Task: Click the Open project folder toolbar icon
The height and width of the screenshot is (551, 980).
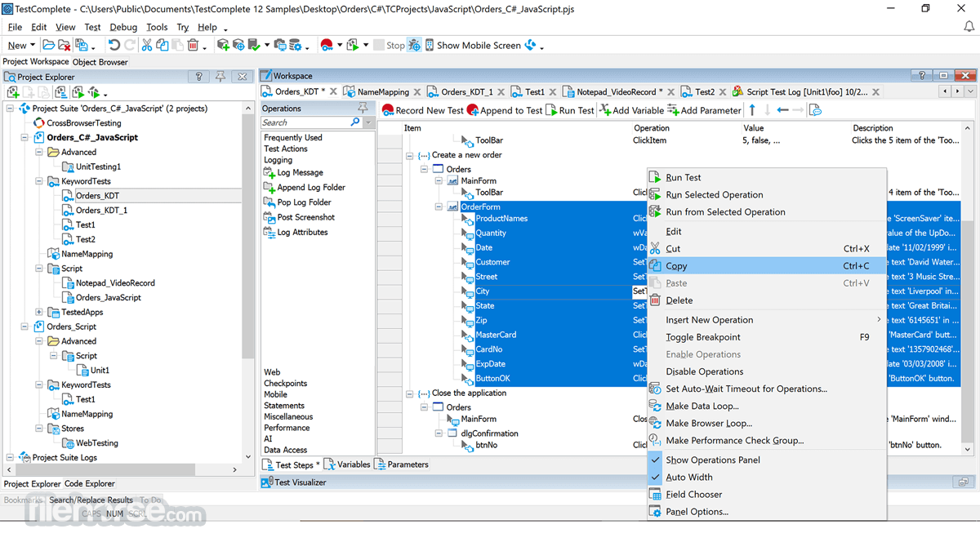Action: (x=48, y=45)
